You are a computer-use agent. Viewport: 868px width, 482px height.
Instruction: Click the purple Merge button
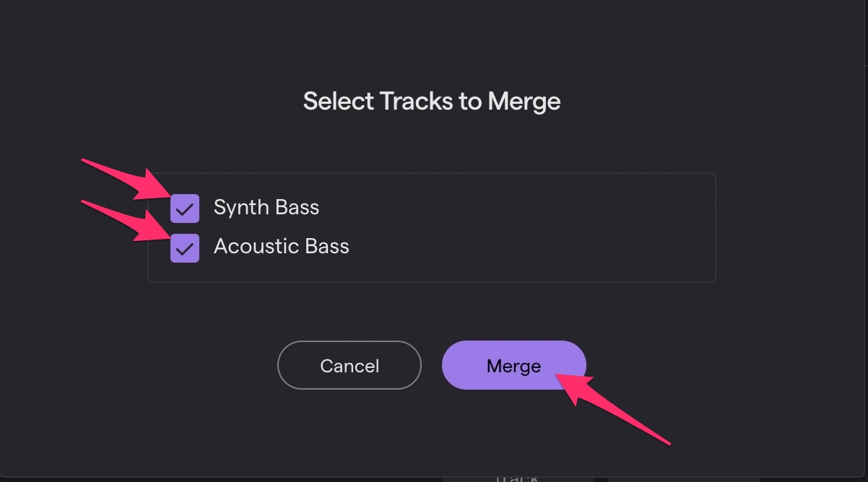[x=513, y=365]
